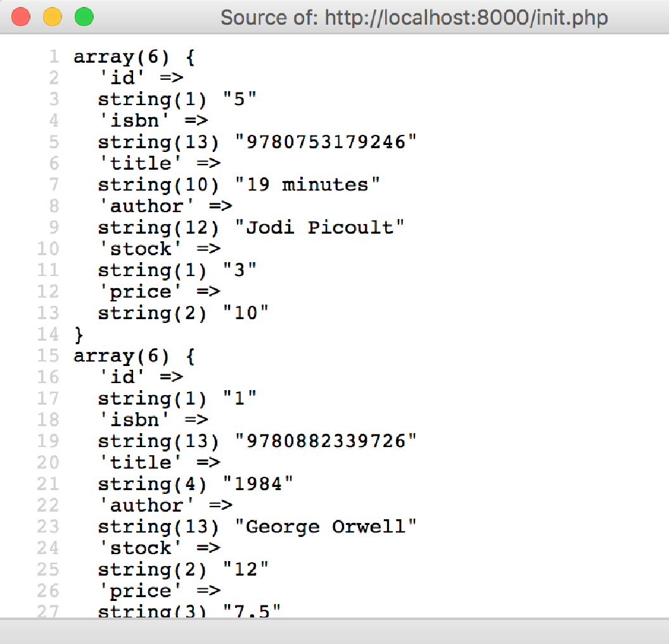Screen dimensions: 669x644
Task: Click the ISBN value "9780753179246"
Action: pos(326,142)
